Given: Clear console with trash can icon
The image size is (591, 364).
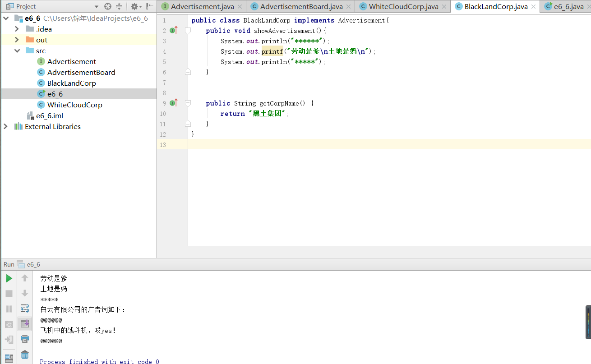Looking at the screenshot, I should (x=25, y=355).
